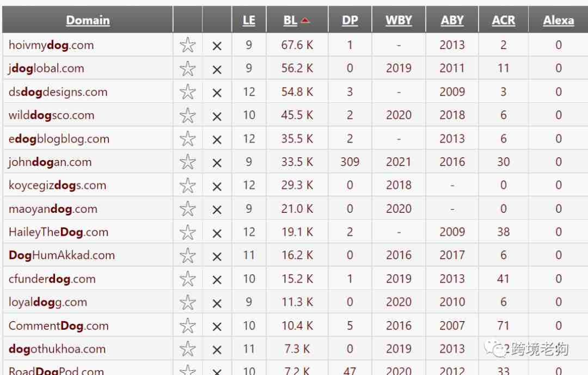
Task: Click the 33.5 K backlinks value
Action: 297,162
